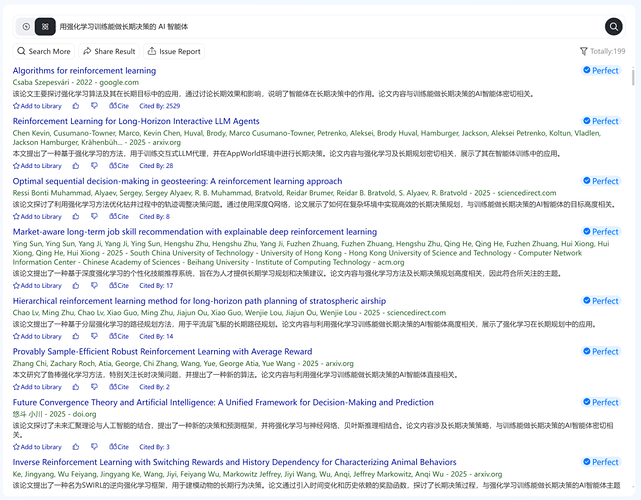Like the Long-Horizon Interactive LLM Agents result
This screenshot has width=641, height=500.
[76, 166]
